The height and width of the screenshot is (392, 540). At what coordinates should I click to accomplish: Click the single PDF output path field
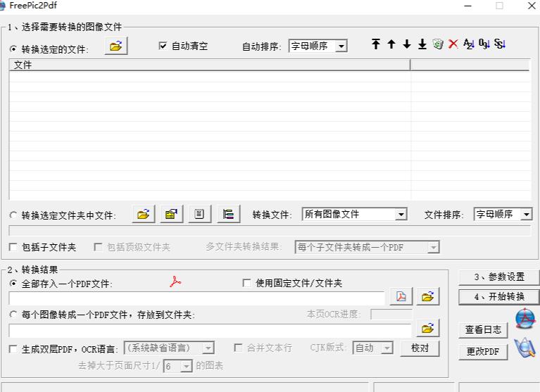tap(196, 298)
